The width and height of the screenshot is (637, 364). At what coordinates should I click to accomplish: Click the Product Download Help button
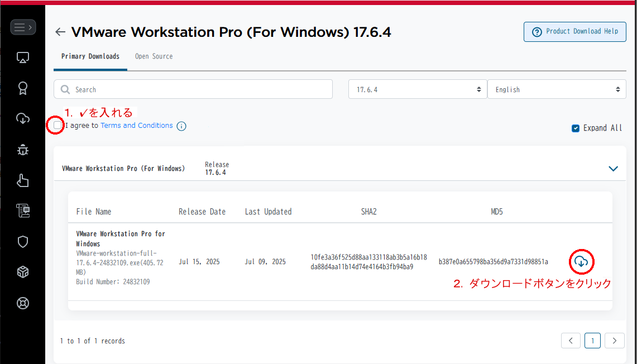pyautogui.click(x=574, y=32)
